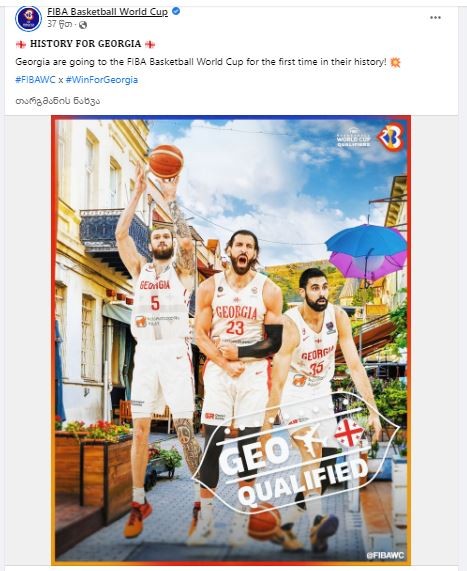Click the FIBA Basketball World Cup page name

click(x=107, y=12)
